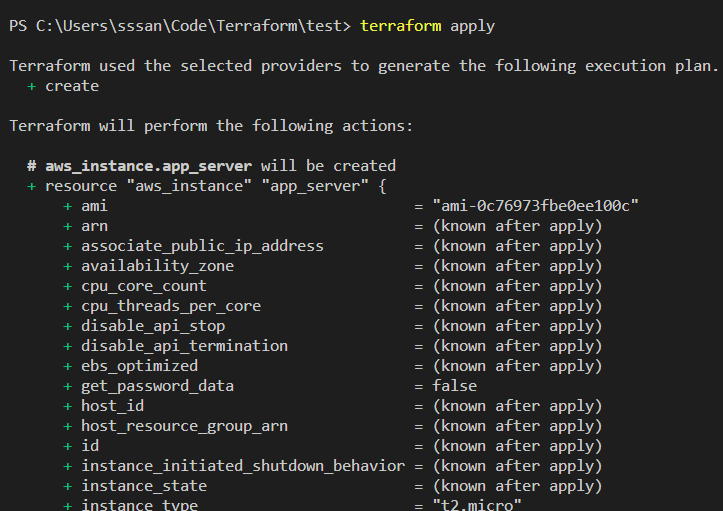Click the associate_public_ip_address attribute name
The image size is (723, 511).
(x=202, y=246)
